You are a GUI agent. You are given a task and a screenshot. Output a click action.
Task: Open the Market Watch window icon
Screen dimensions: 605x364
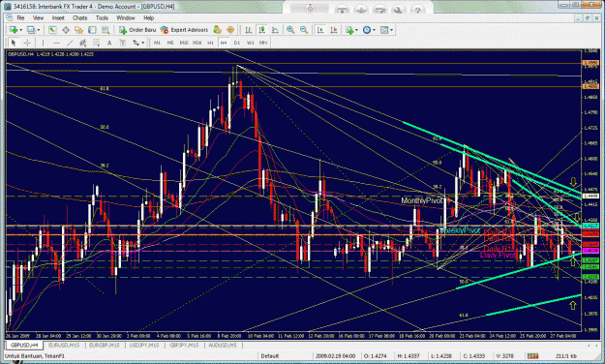coord(52,30)
